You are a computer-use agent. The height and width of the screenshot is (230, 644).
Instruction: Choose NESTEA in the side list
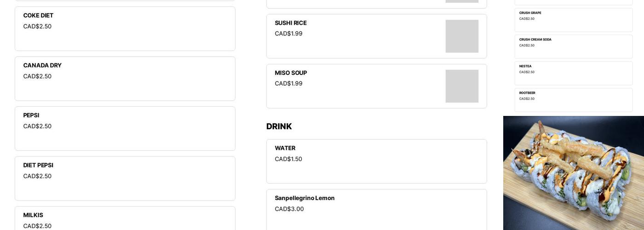click(x=573, y=73)
